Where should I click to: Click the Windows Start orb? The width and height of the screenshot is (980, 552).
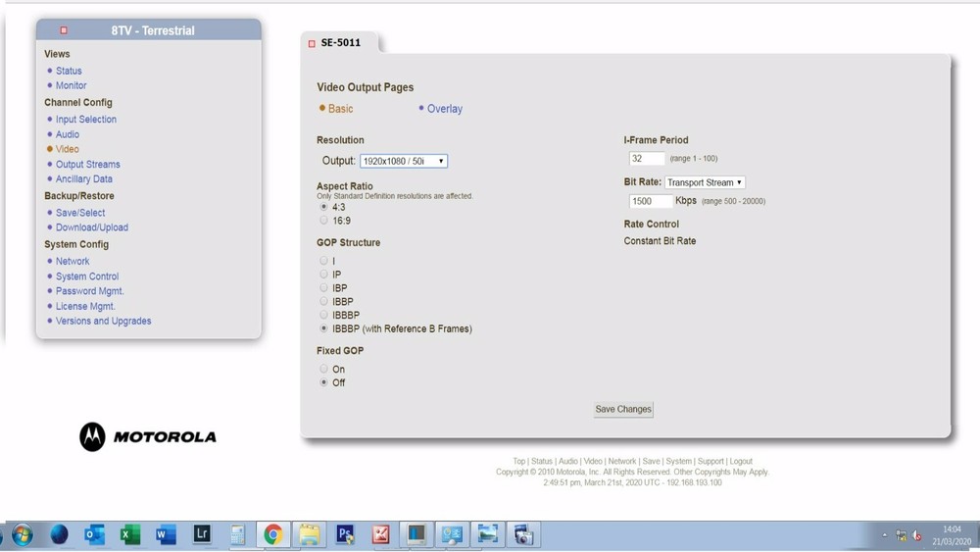23,535
